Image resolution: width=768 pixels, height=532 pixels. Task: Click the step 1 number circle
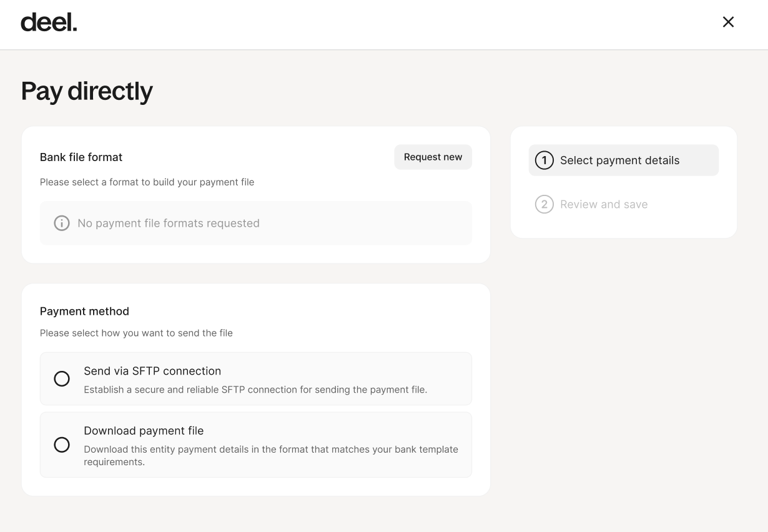[x=544, y=160]
